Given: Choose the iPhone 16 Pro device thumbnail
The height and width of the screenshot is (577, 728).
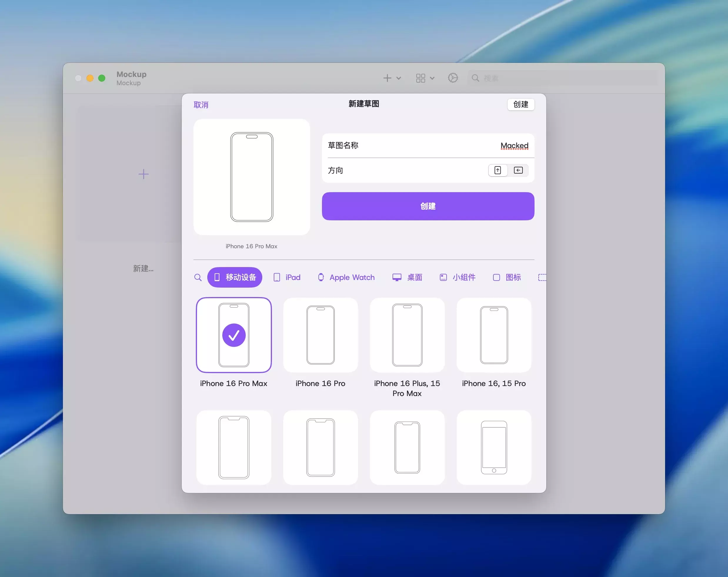Looking at the screenshot, I should tap(320, 335).
